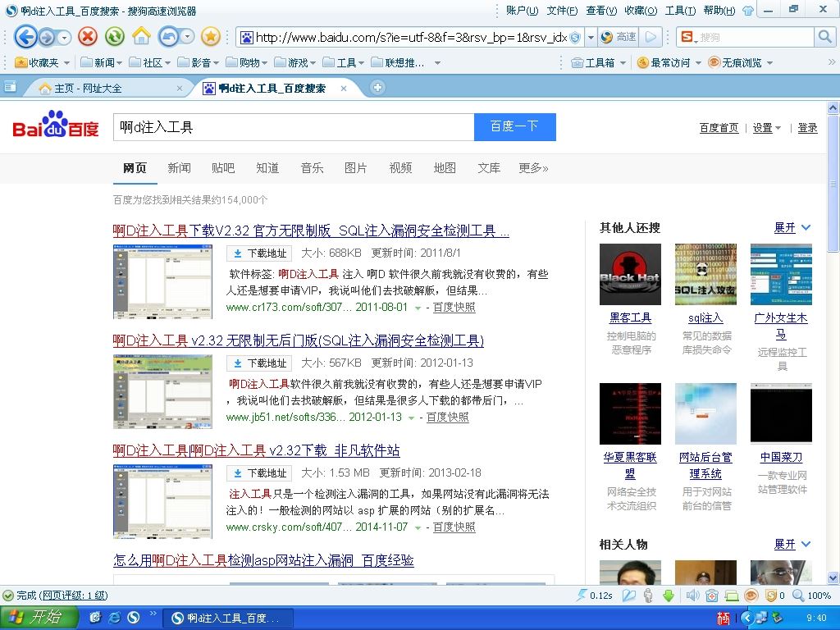
Task: Go back using the blue back arrow
Action: (25, 37)
